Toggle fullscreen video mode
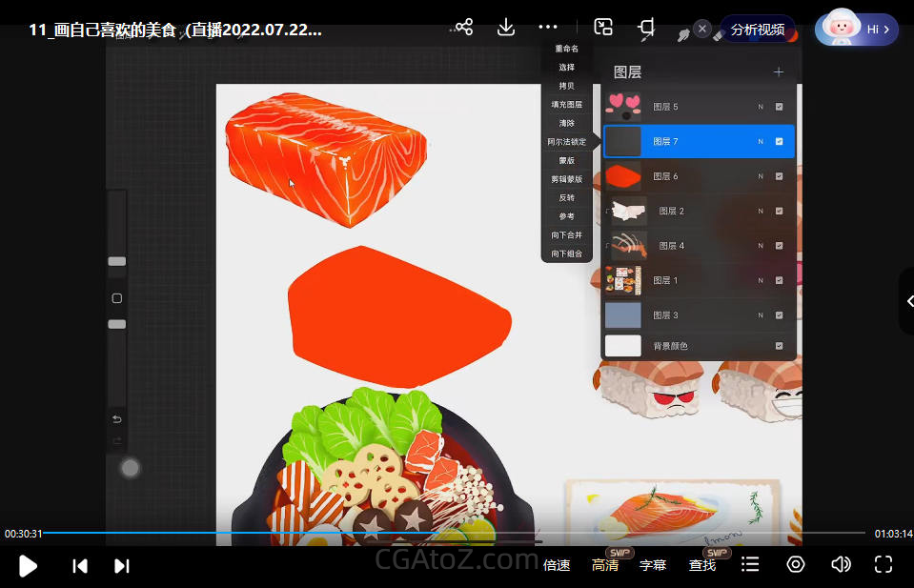 pyautogui.click(x=884, y=564)
